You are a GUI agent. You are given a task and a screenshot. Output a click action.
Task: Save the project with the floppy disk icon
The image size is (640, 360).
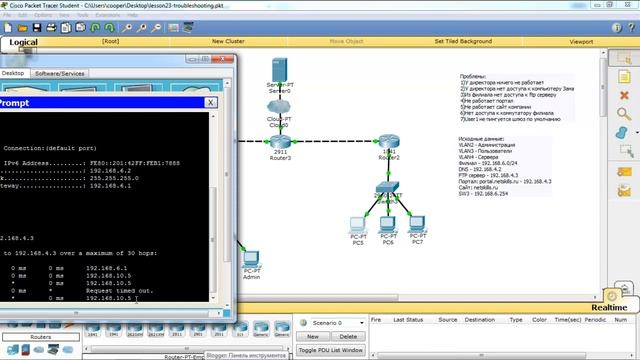tap(37, 28)
